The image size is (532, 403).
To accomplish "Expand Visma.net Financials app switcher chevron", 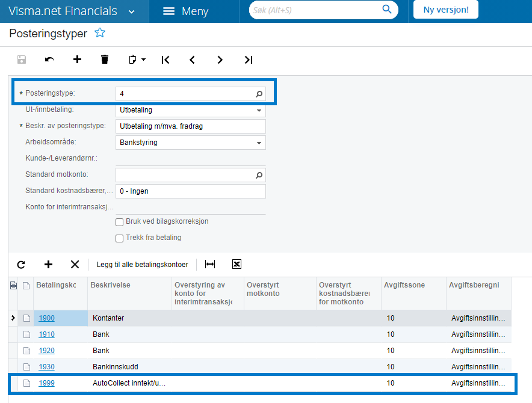I will coord(132,12).
